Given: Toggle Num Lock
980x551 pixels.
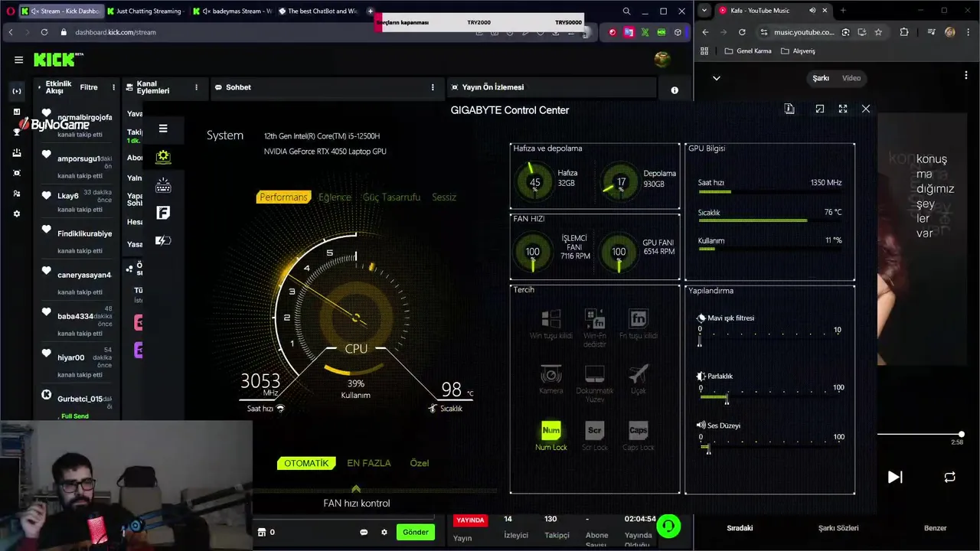Looking at the screenshot, I should click(x=551, y=435).
